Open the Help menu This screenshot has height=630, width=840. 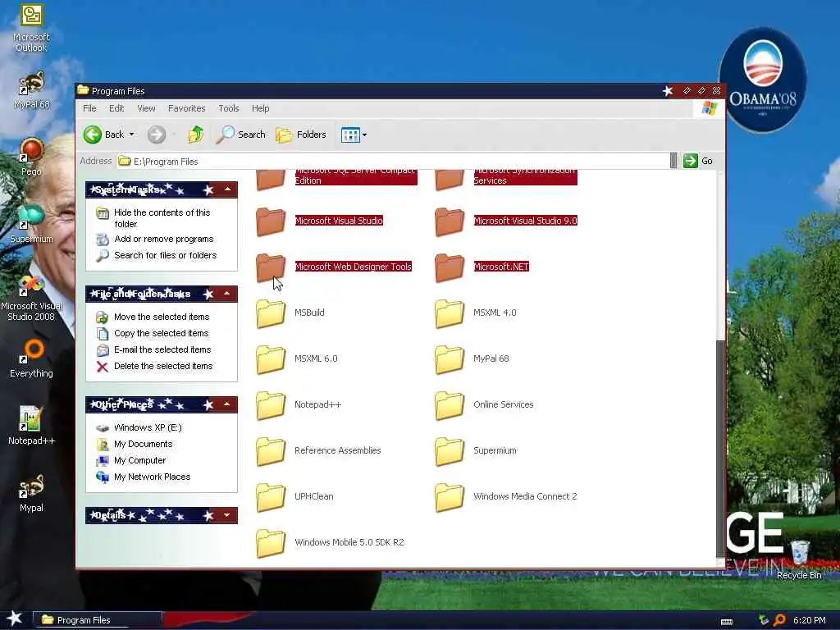(260, 108)
